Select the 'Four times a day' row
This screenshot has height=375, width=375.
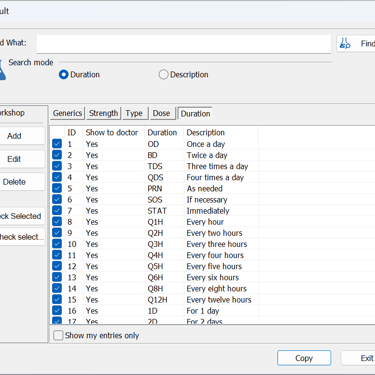coord(215,177)
